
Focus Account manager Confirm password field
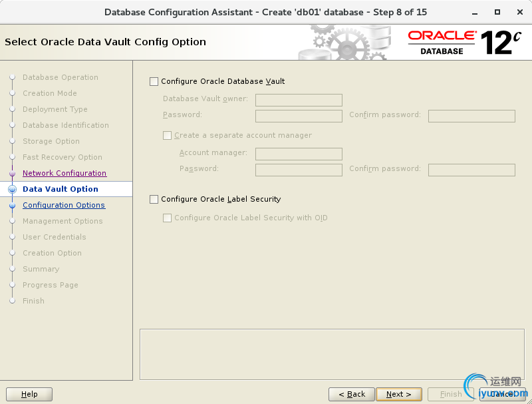[471, 170]
